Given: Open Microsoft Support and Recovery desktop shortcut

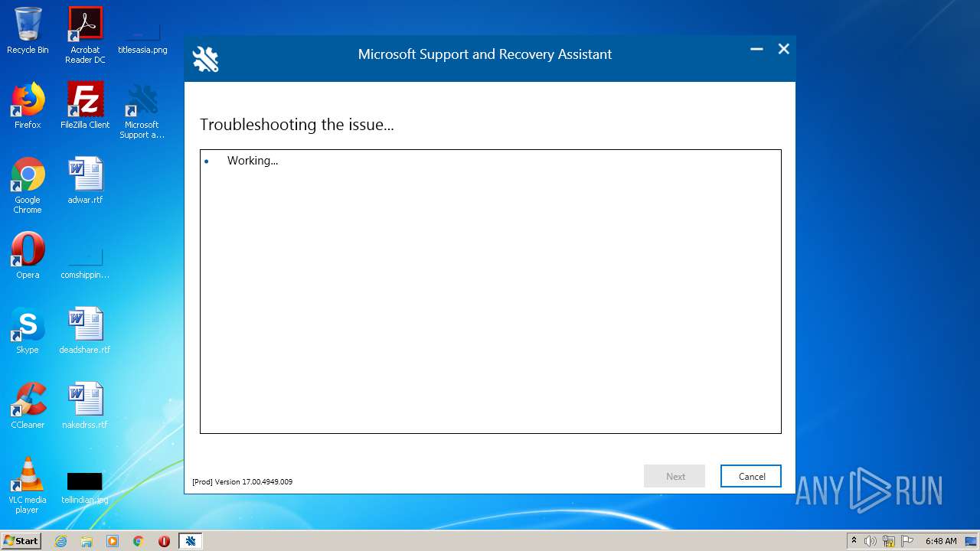Looking at the screenshot, I should (x=142, y=111).
